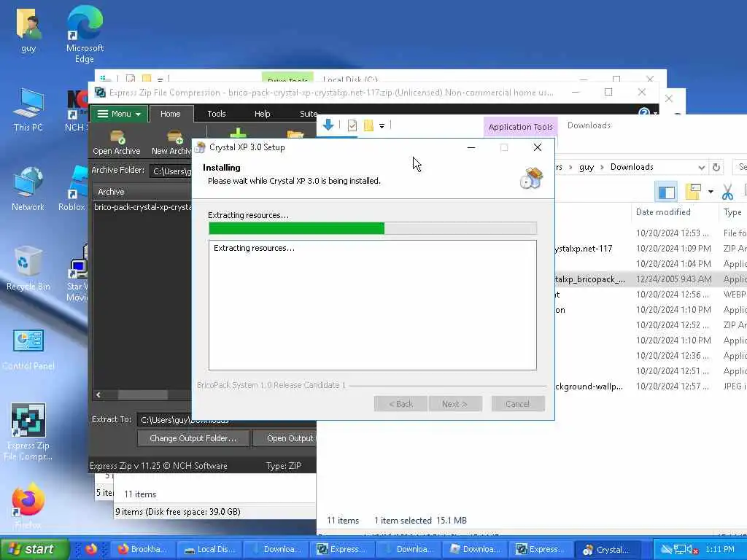Click 'guy' in the breadcrumb path
Screen dimensions: 747x560
tap(587, 167)
